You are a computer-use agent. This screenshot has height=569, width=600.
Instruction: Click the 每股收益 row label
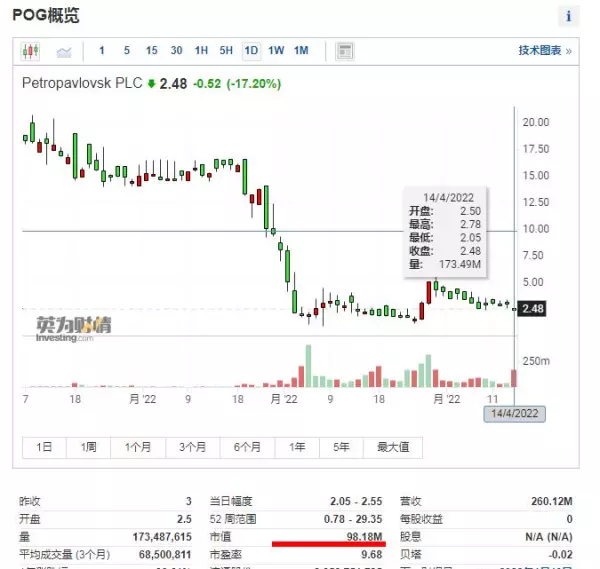(x=421, y=519)
